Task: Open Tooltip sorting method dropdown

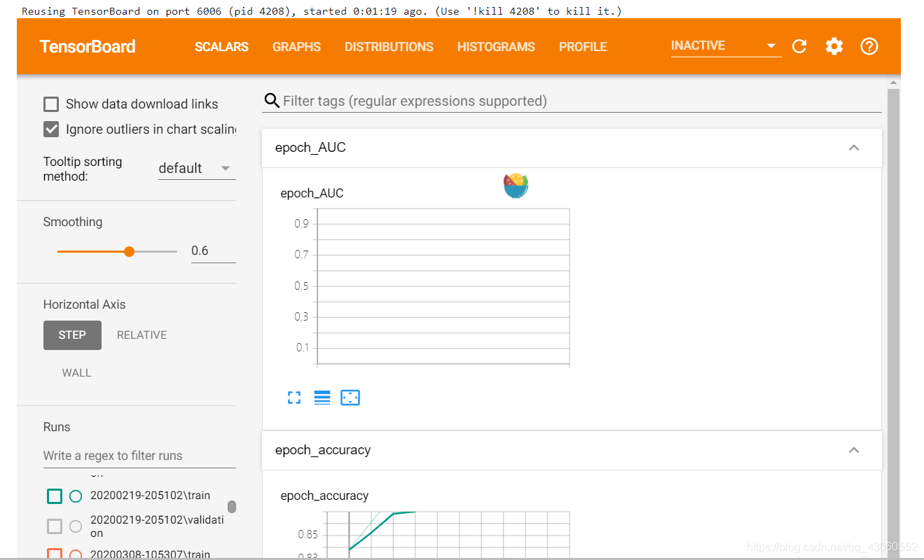Action: [x=197, y=168]
